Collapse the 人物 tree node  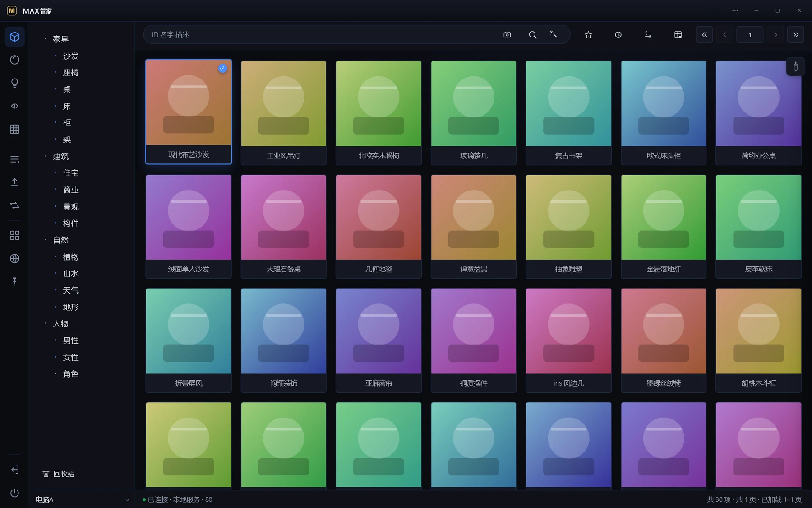pos(46,323)
